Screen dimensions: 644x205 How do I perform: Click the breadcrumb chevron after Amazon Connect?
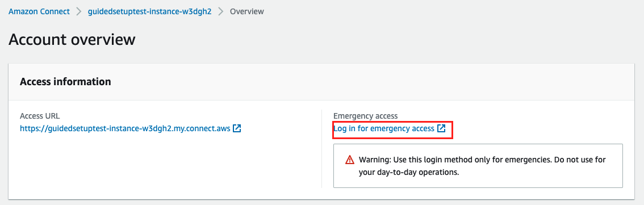coord(79,11)
